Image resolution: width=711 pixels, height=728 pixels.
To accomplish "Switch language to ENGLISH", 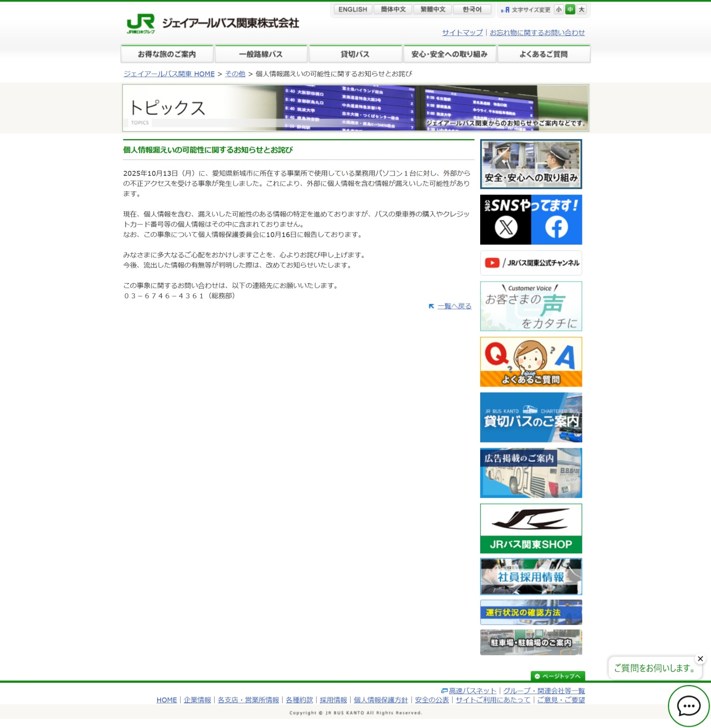I will point(352,10).
